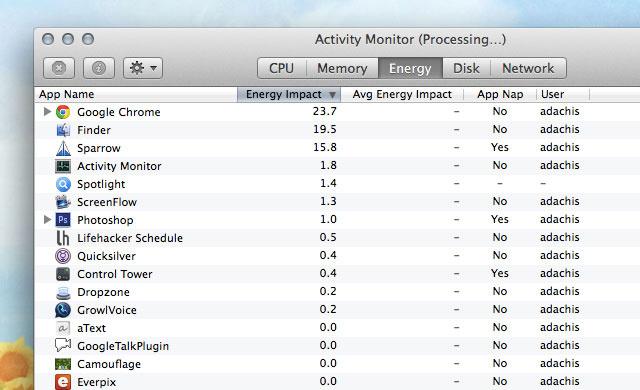This screenshot has height=390, width=640.
Task: Toggle sort arrow on Energy Impact column
Action: click(332, 95)
